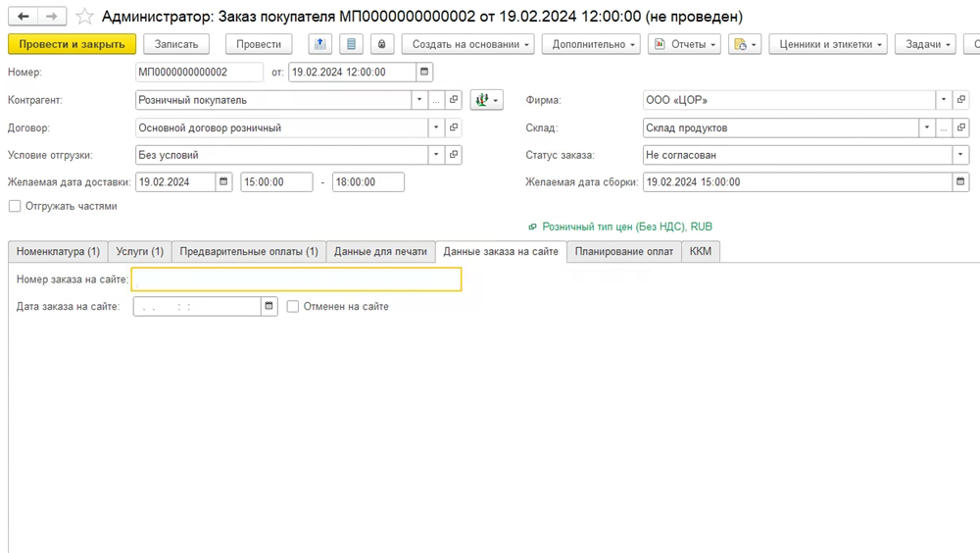980x553 pixels.
Task: Add document to favorites with star icon
Action: (85, 17)
